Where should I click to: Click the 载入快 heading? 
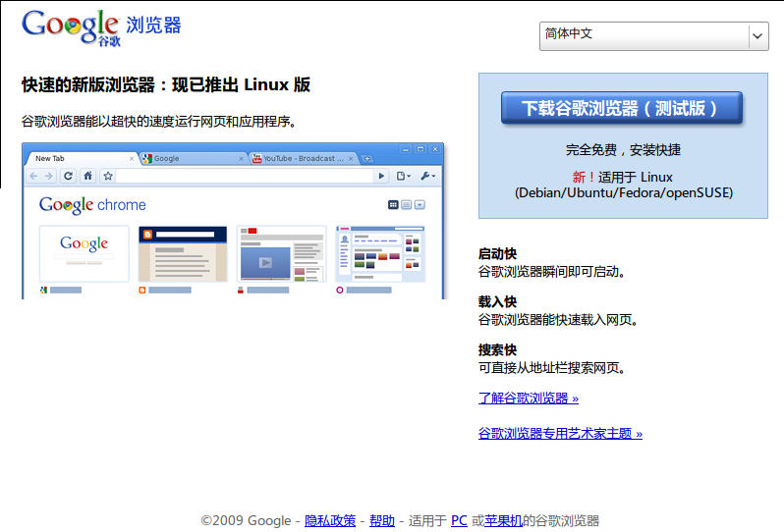(x=497, y=301)
